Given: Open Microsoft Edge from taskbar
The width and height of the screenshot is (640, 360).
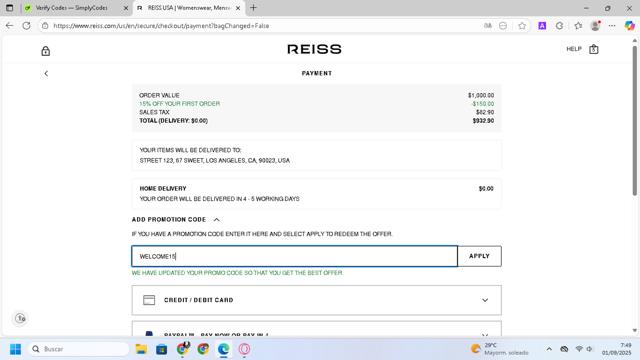Looking at the screenshot, I should (x=223, y=349).
